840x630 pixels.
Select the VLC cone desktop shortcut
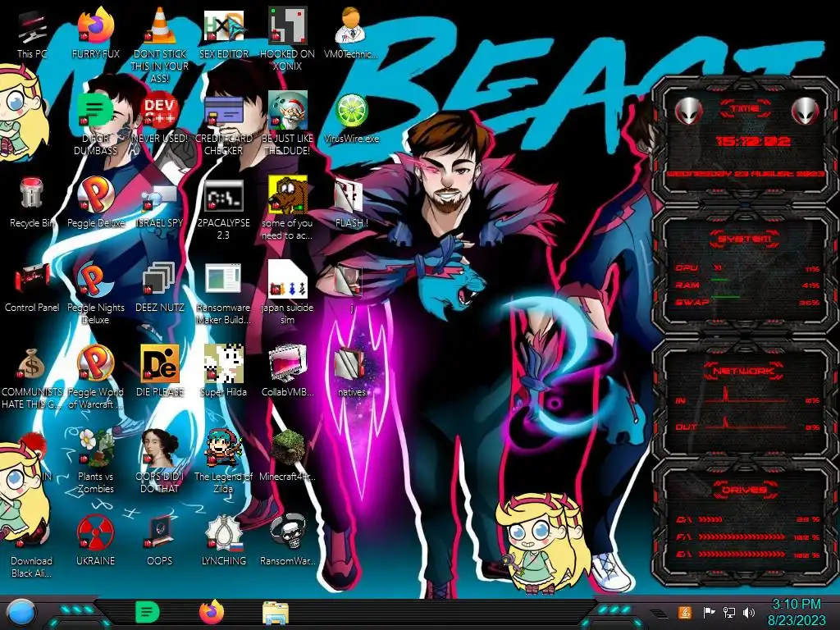tap(160, 45)
